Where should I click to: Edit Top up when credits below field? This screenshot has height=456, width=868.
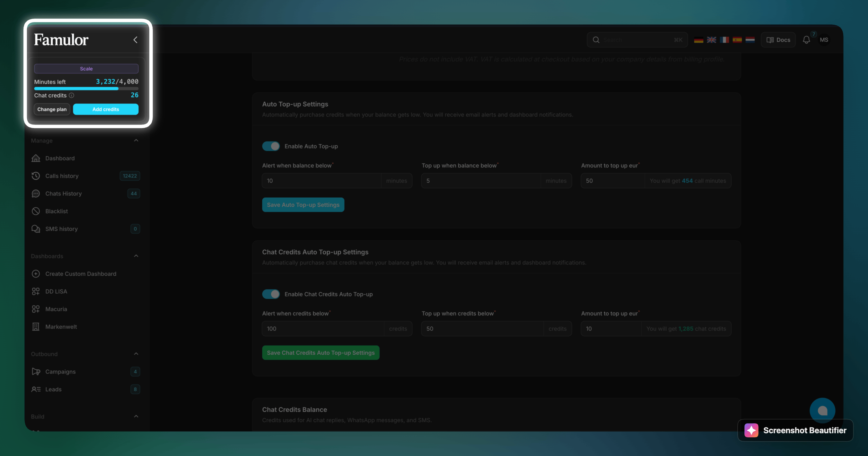point(482,329)
